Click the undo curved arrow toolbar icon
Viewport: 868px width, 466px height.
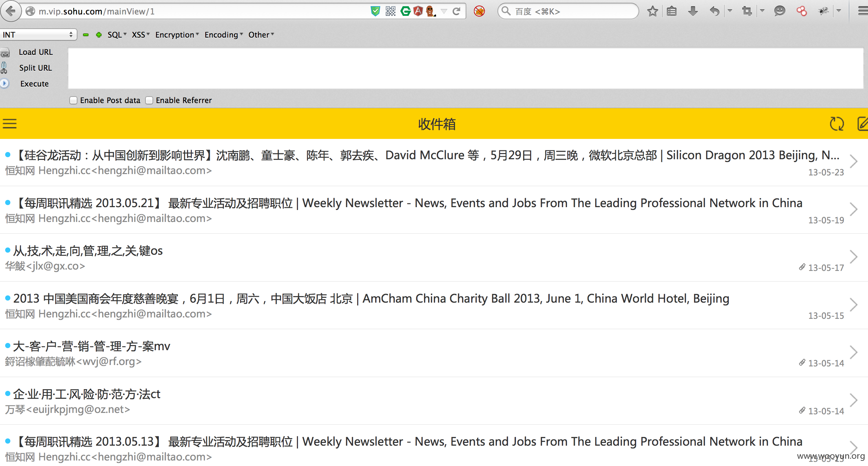pos(715,11)
